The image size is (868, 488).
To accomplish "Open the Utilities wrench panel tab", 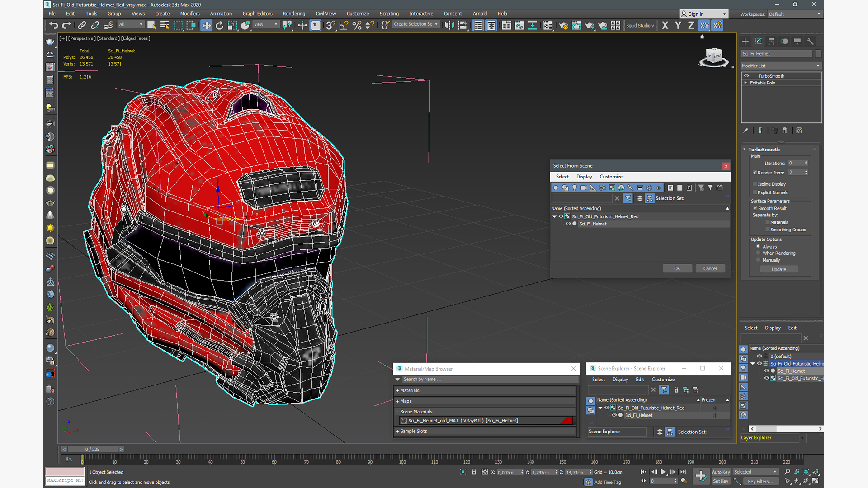I will (810, 41).
